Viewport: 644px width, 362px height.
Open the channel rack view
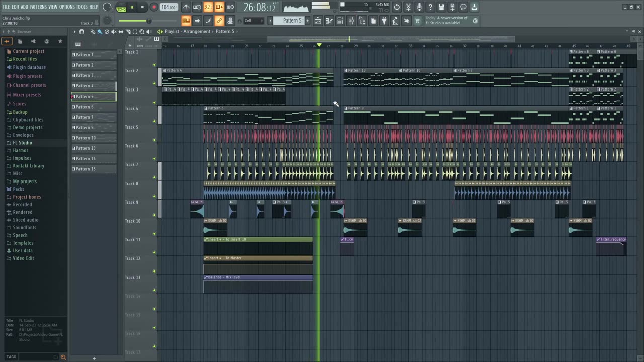[x=340, y=21]
